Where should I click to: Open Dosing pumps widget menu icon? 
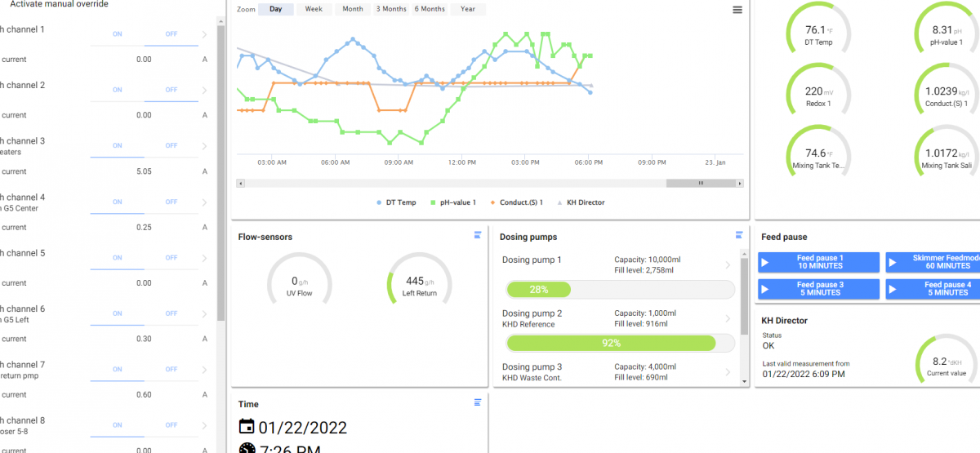(x=739, y=235)
